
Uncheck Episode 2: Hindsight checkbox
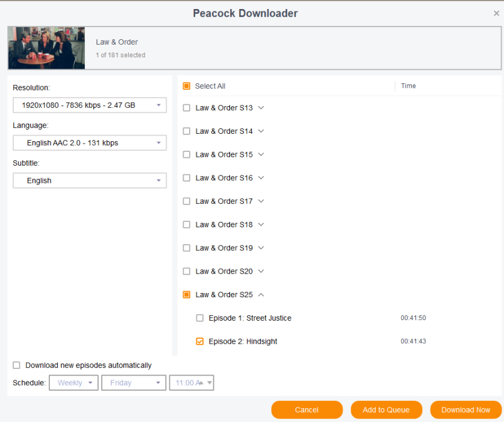199,341
